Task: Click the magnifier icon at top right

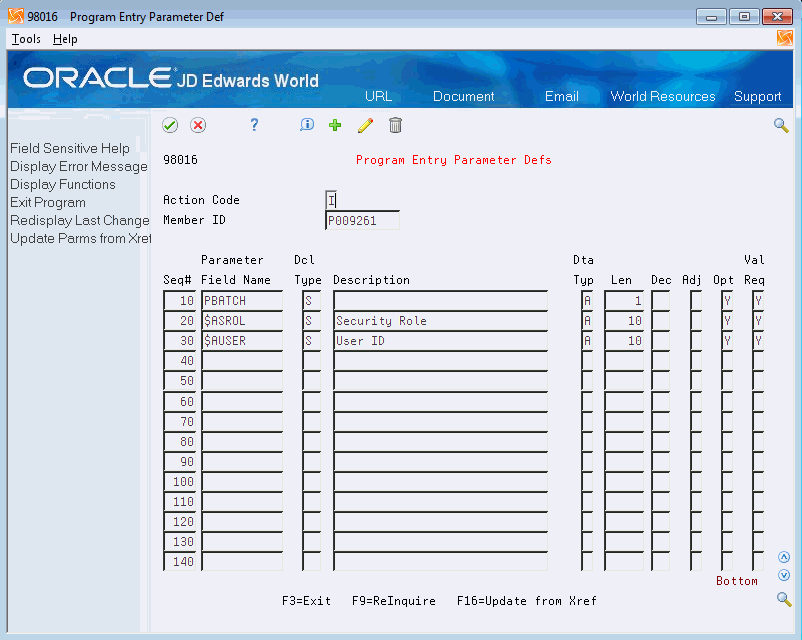Action: click(781, 125)
